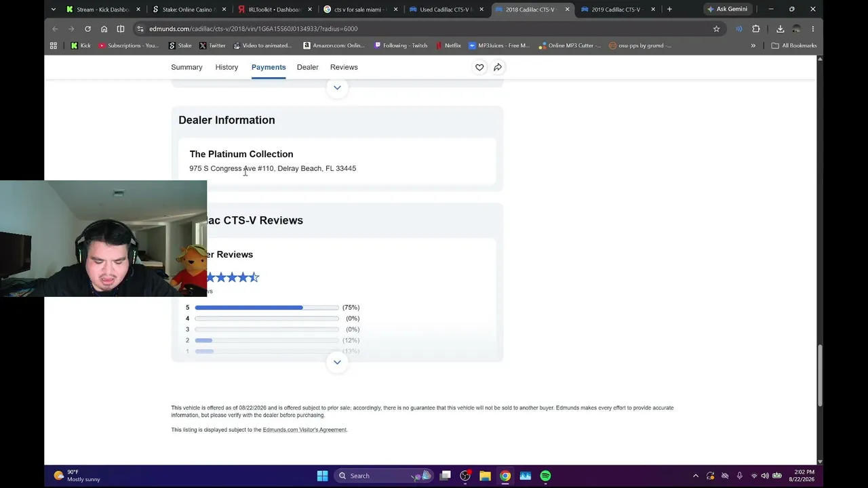Switch to the Stake: Online Casino tab
The height and width of the screenshot is (488, 868).
[189, 9]
